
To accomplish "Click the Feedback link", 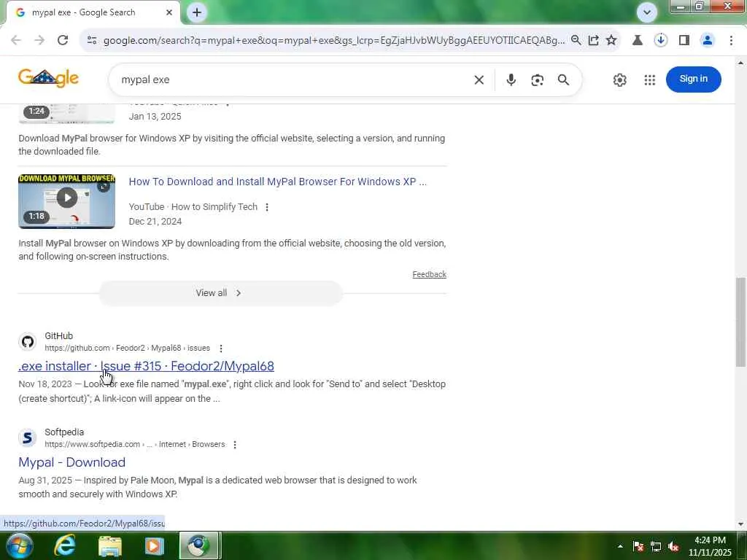I will pyautogui.click(x=429, y=274).
